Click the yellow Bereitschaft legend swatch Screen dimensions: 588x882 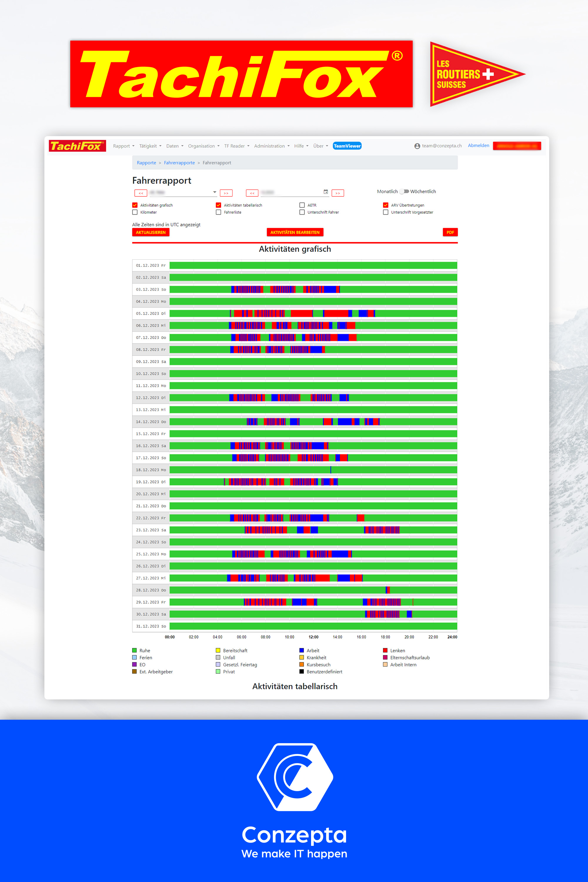tap(218, 650)
